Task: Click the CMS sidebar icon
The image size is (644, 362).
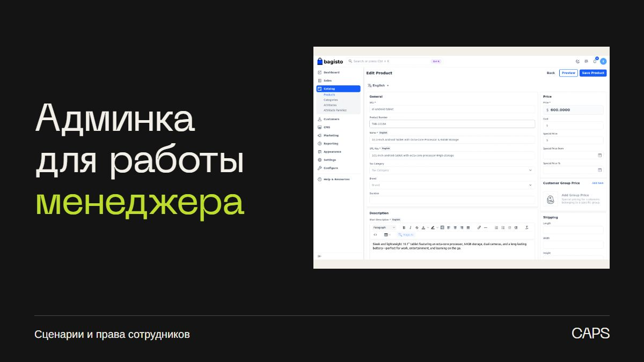Action: 319,127
